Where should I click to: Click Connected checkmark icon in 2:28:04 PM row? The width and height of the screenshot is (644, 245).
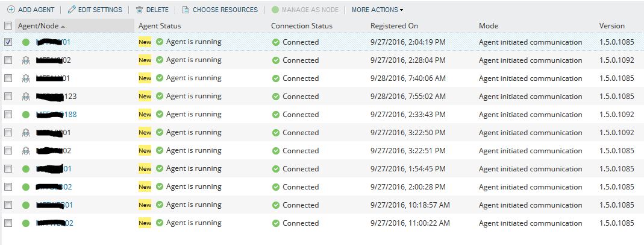(276, 60)
